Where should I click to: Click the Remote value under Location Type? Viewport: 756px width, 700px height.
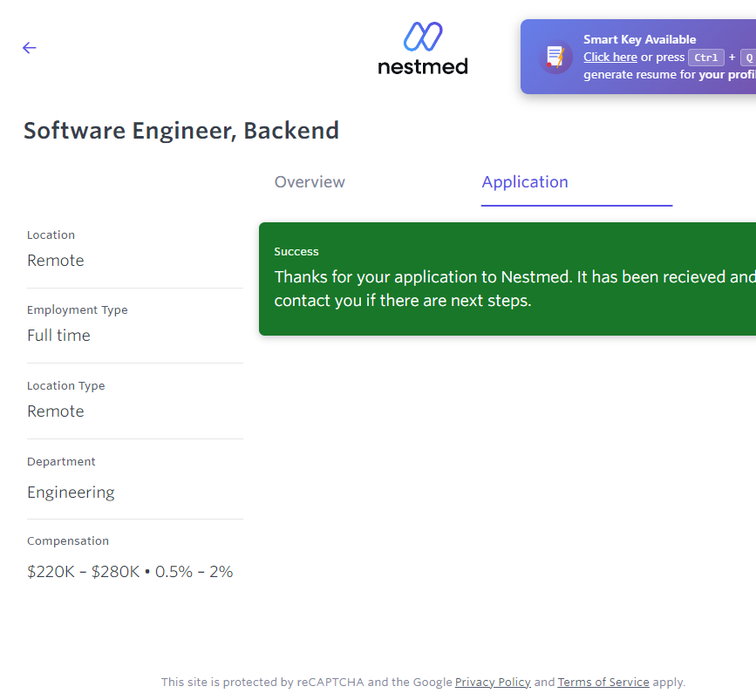[x=56, y=411]
